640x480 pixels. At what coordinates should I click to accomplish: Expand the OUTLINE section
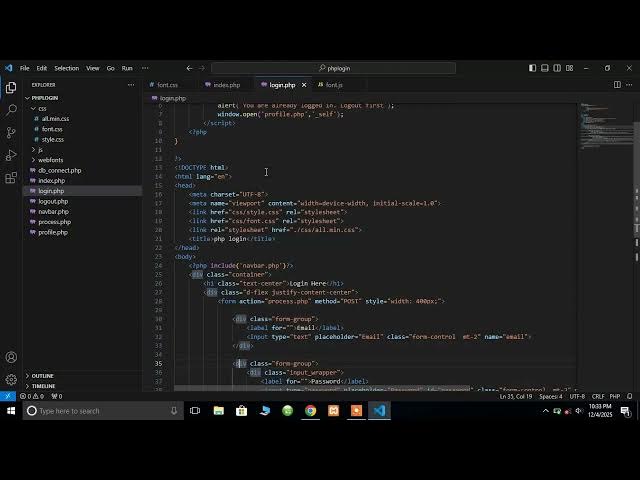tap(82, 376)
